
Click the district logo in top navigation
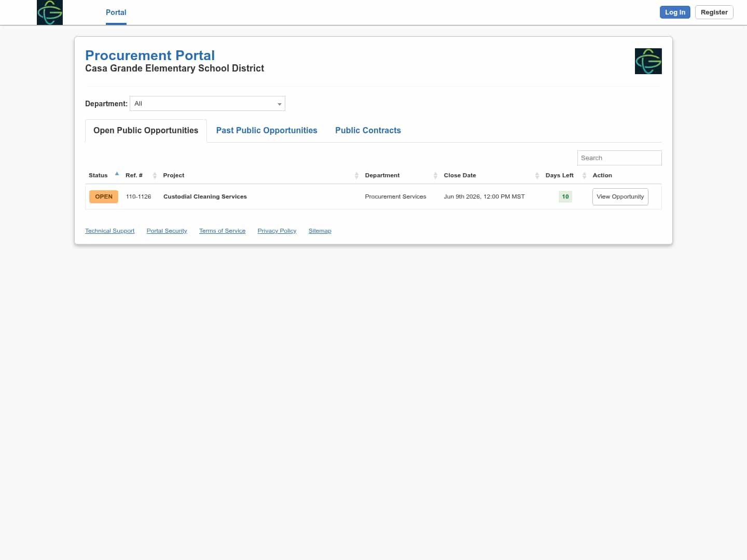50,12
